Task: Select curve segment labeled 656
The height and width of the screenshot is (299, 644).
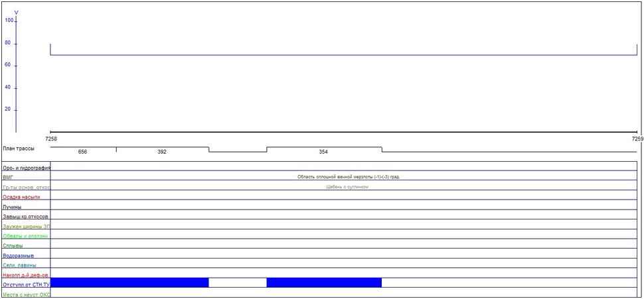Action: click(82, 152)
